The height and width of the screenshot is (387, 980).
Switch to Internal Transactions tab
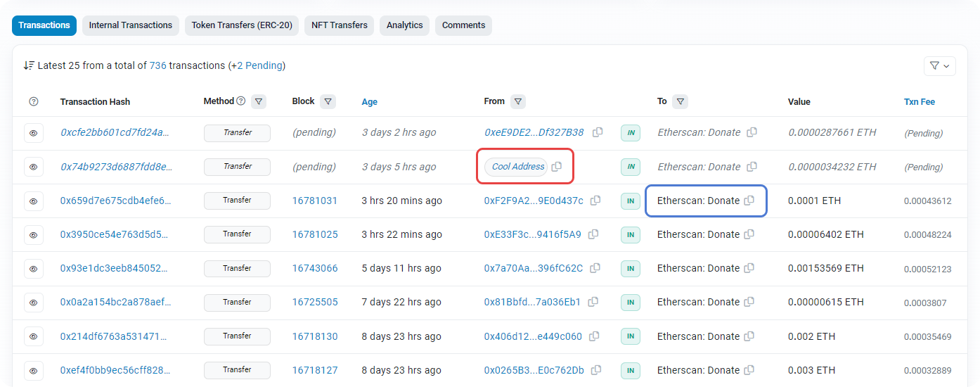coord(130,25)
